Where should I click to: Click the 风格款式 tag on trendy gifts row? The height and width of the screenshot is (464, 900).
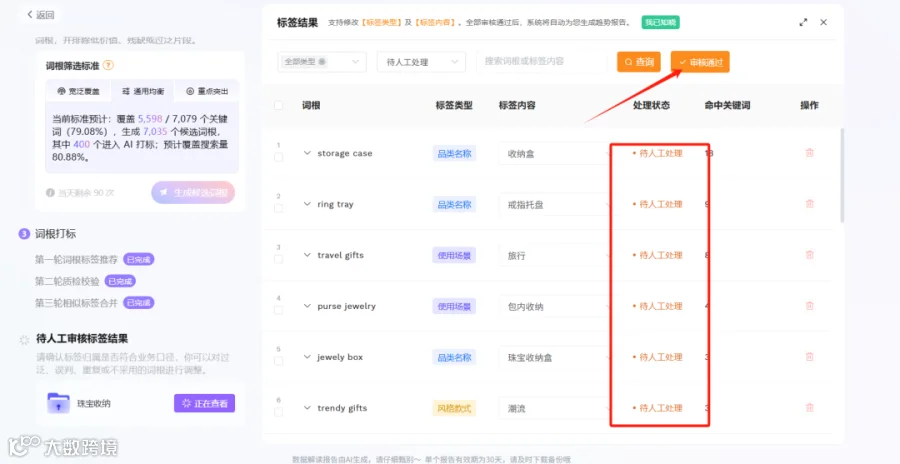coord(454,408)
